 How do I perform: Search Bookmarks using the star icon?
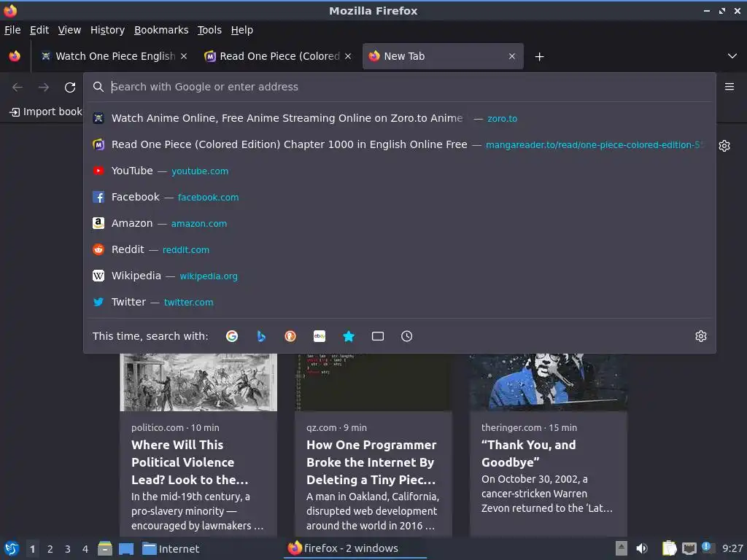click(x=349, y=336)
